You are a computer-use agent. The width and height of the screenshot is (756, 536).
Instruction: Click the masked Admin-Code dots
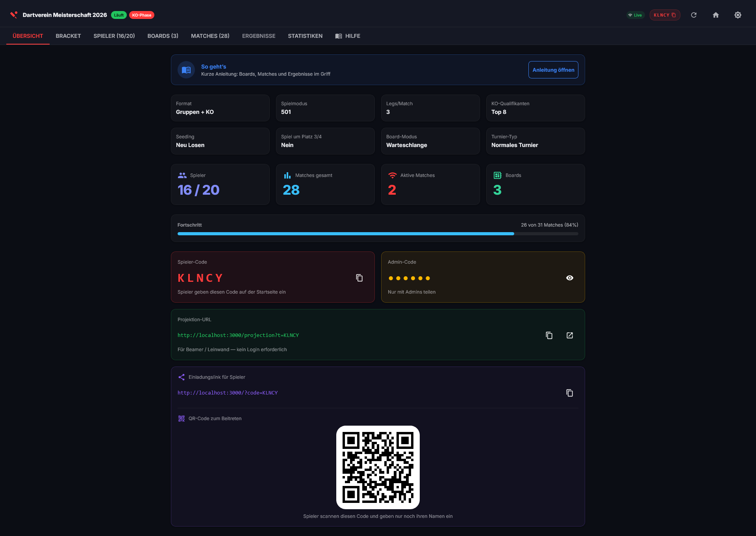(409, 278)
